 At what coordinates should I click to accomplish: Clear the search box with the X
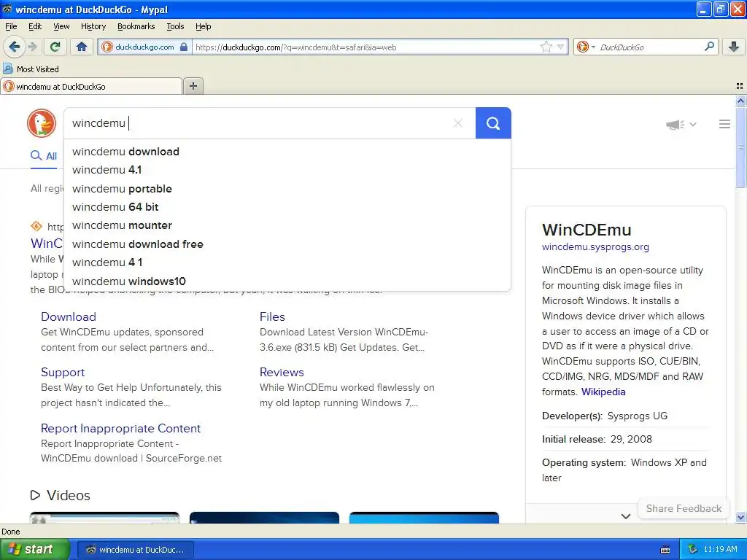458,123
